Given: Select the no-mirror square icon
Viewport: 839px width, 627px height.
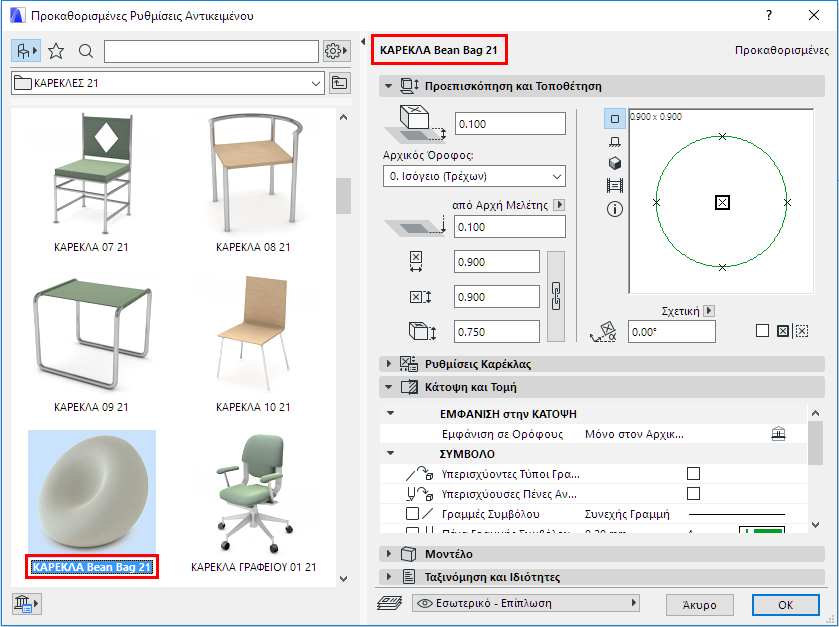Looking at the screenshot, I should click(x=762, y=331).
